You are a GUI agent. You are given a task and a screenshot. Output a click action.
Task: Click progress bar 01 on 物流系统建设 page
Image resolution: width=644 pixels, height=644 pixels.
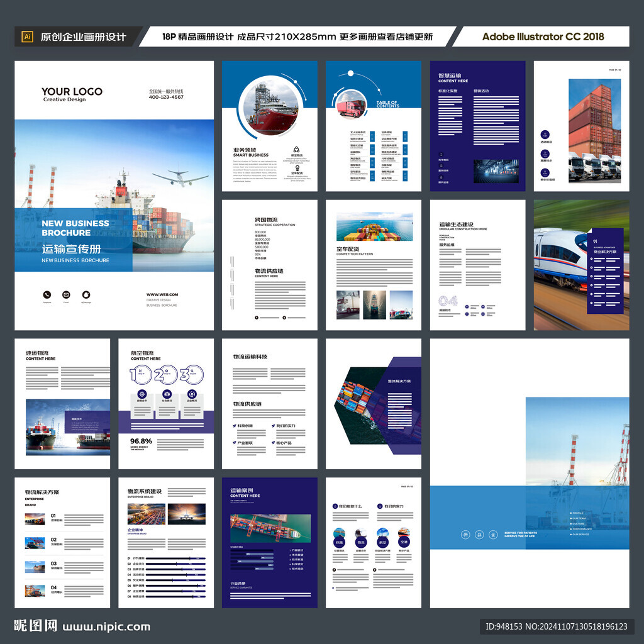(x=175, y=558)
